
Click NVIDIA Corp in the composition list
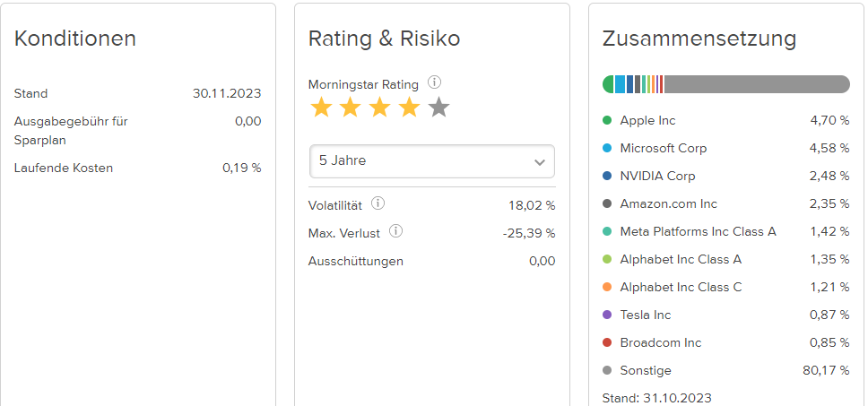click(x=657, y=176)
